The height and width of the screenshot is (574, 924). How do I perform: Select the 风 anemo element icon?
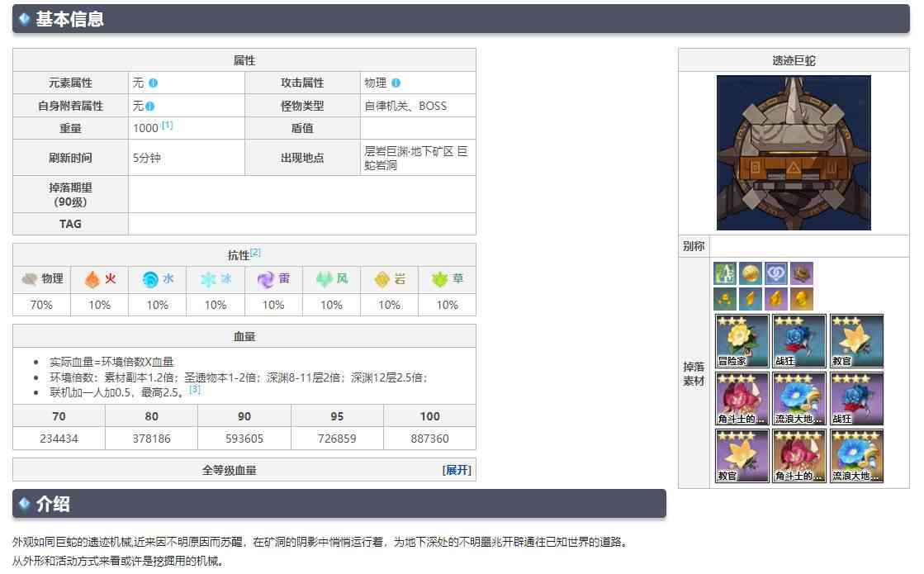click(x=323, y=278)
